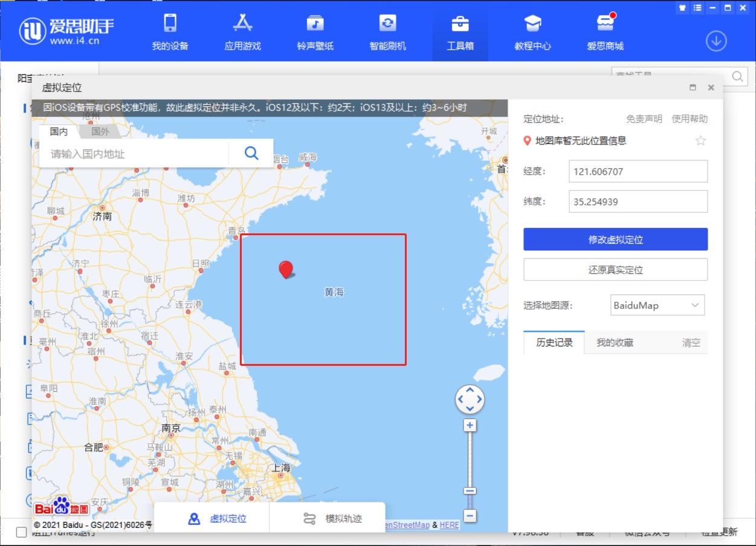Click inside the 经度 longitude input field
756x546 pixels.
pyautogui.click(x=638, y=172)
